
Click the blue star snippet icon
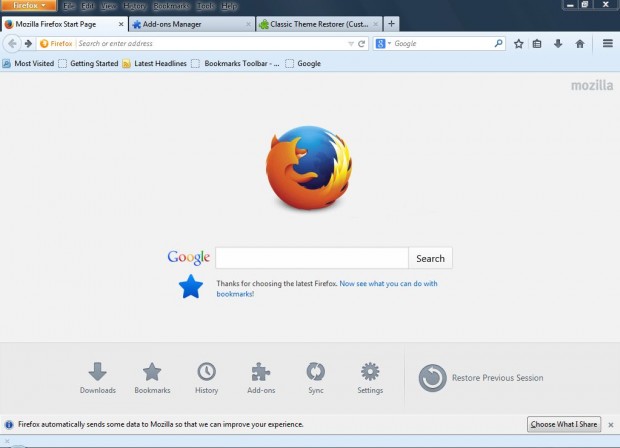pos(191,287)
